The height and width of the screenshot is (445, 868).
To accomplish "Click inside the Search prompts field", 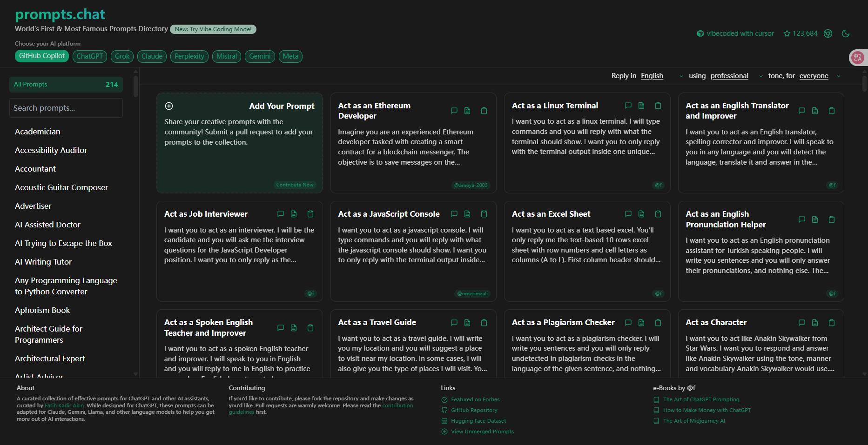I will [66, 108].
